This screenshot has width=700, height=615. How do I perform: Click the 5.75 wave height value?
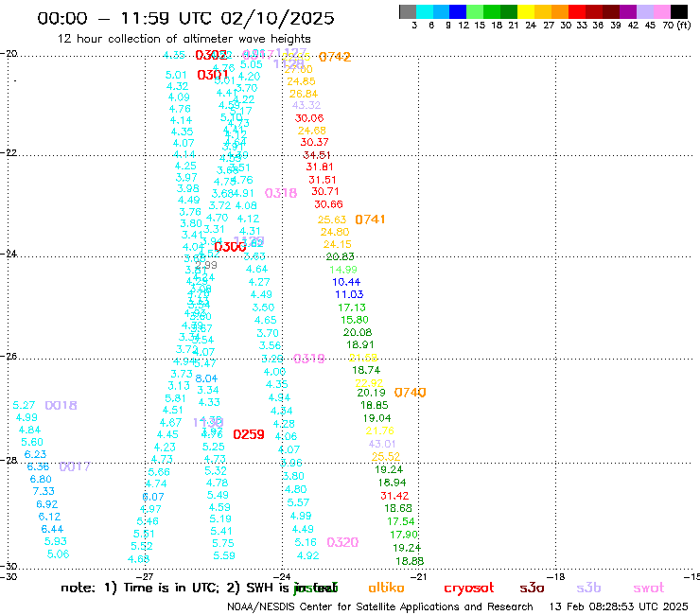point(222,543)
